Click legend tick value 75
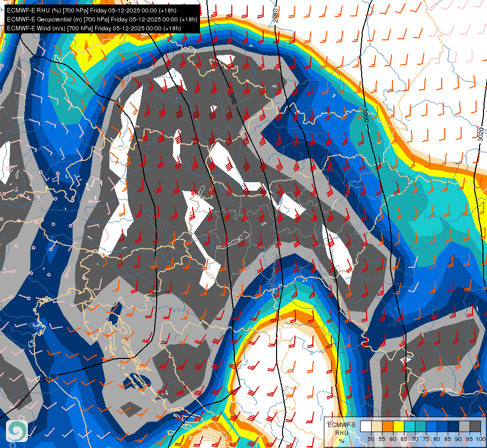This screenshot has height=448, width=487. 426,439
